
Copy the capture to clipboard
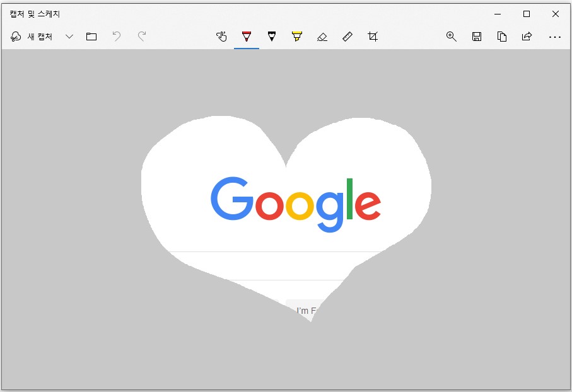(x=502, y=37)
